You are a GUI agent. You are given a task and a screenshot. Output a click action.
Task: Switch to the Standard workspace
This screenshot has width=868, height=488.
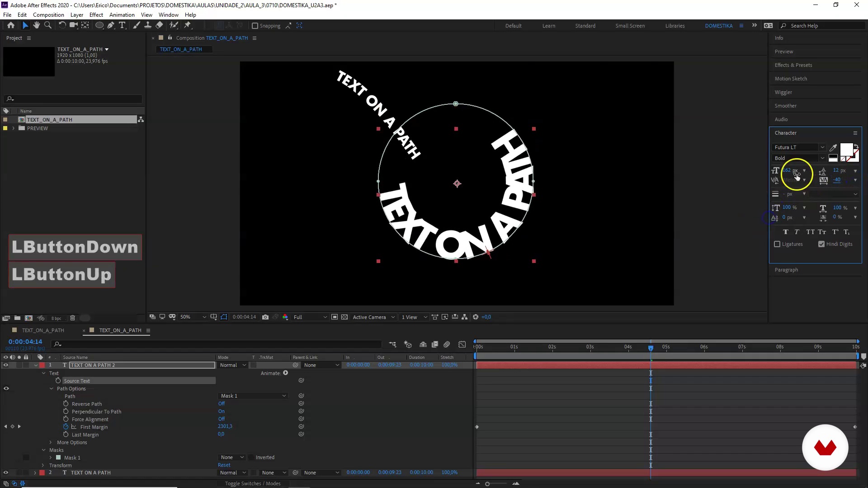click(x=585, y=26)
